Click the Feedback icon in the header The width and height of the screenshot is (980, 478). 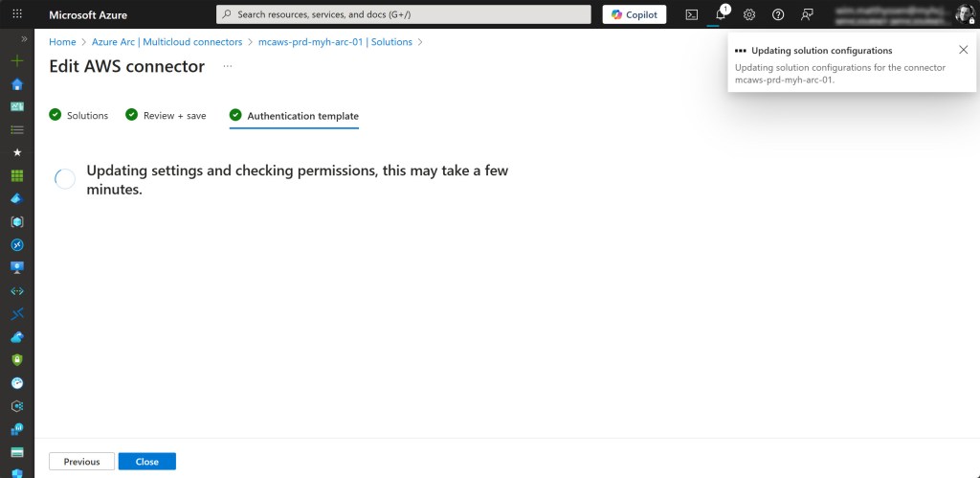coord(807,14)
